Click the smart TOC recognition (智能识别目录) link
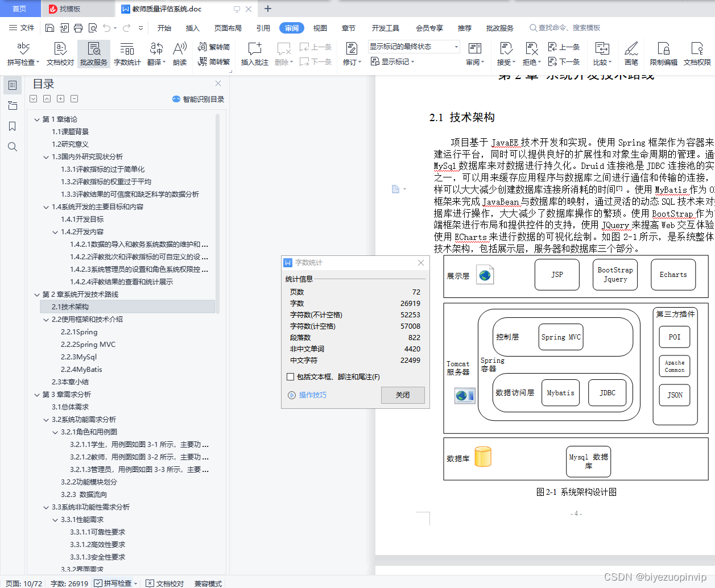715x588 pixels. [199, 99]
